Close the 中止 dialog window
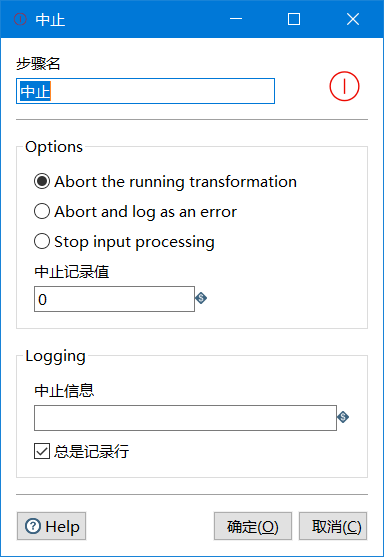The height and width of the screenshot is (557, 384). coord(353,19)
